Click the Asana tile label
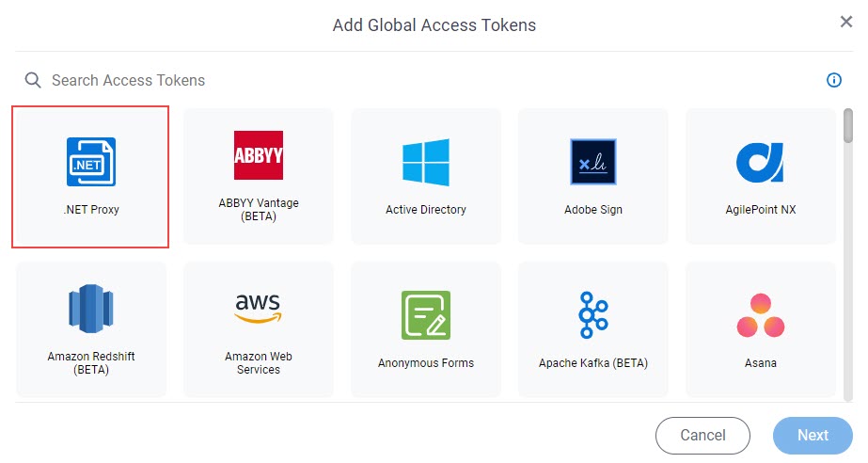Viewport: 868px width, 463px height. [x=760, y=362]
